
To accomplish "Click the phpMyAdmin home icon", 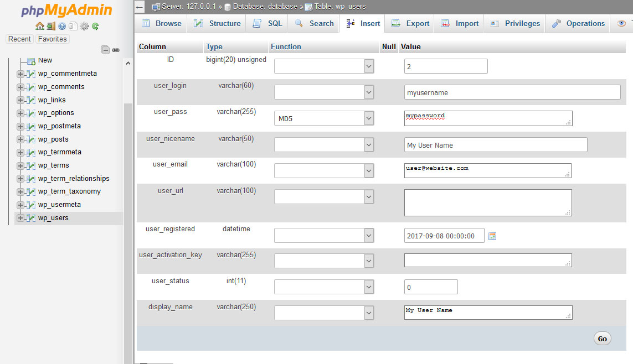I will click(x=39, y=26).
